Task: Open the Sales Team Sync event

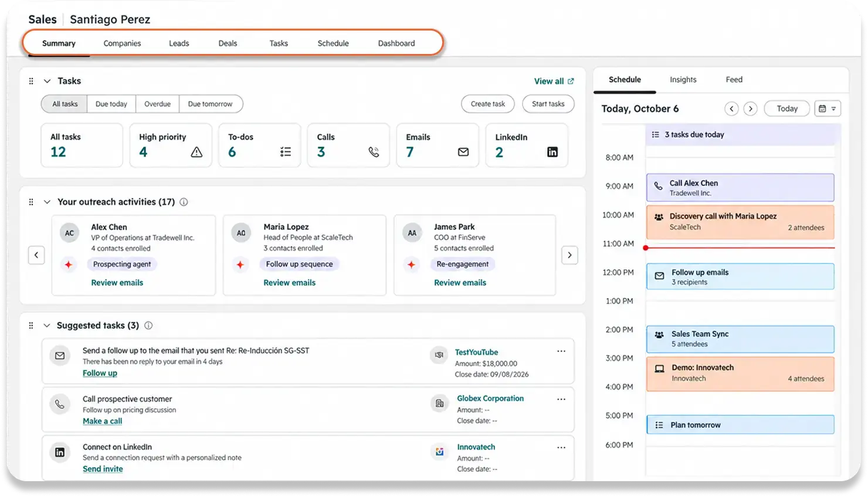Action: pos(740,339)
